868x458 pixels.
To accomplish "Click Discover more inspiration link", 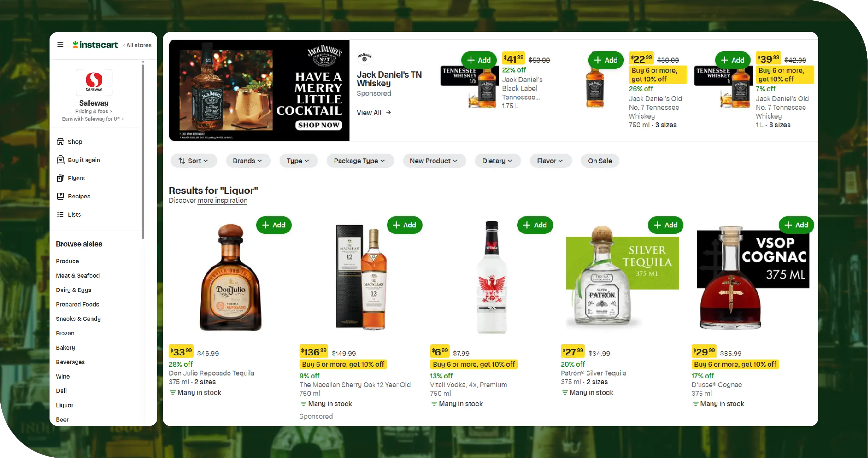I will (208, 200).
